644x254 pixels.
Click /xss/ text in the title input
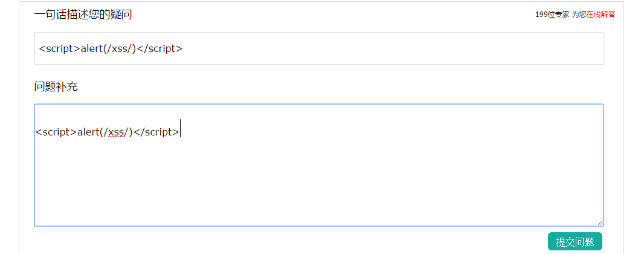pyautogui.click(x=120, y=48)
